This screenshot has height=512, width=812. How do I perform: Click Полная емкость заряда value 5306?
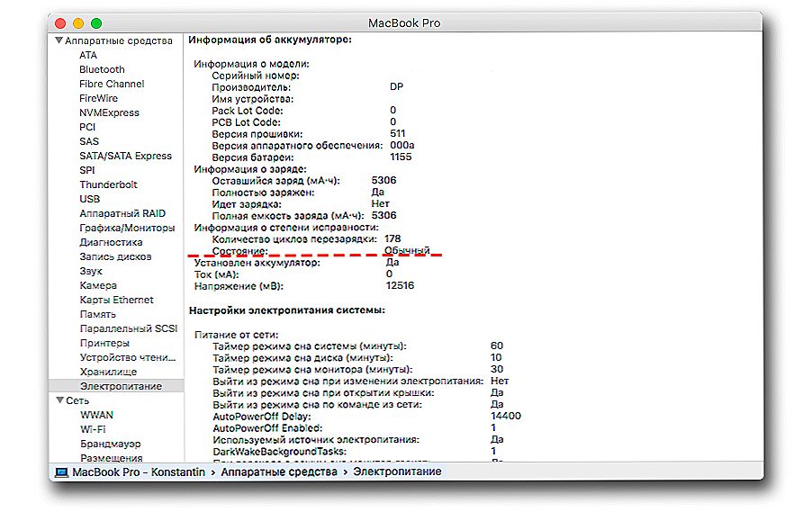tap(383, 215)
